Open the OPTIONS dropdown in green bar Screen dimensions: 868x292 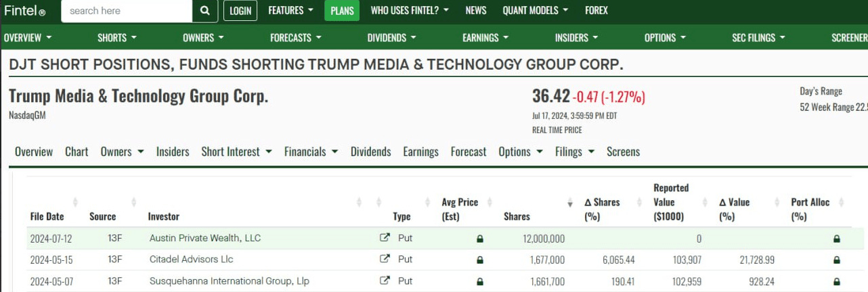click(x=665, y=38)
